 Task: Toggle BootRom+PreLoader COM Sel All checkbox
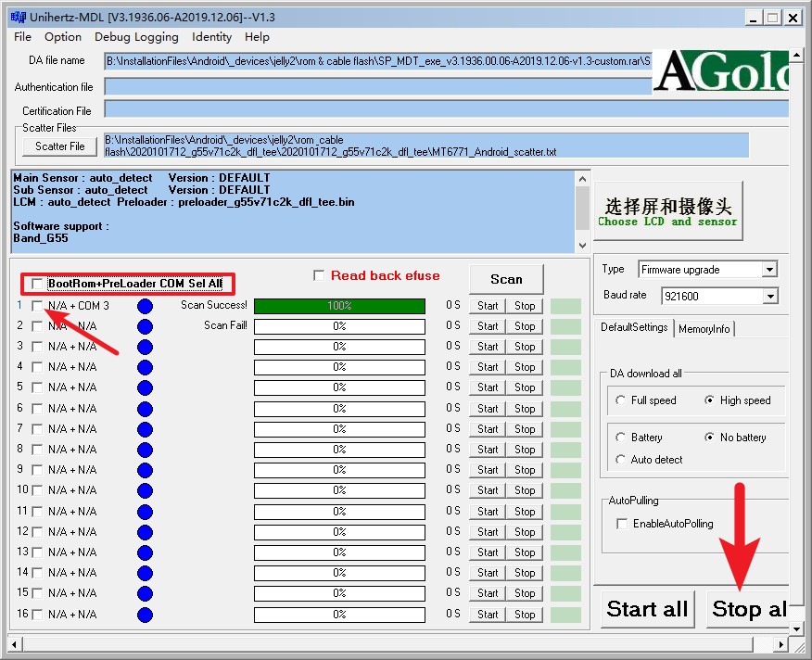[37, 284]
